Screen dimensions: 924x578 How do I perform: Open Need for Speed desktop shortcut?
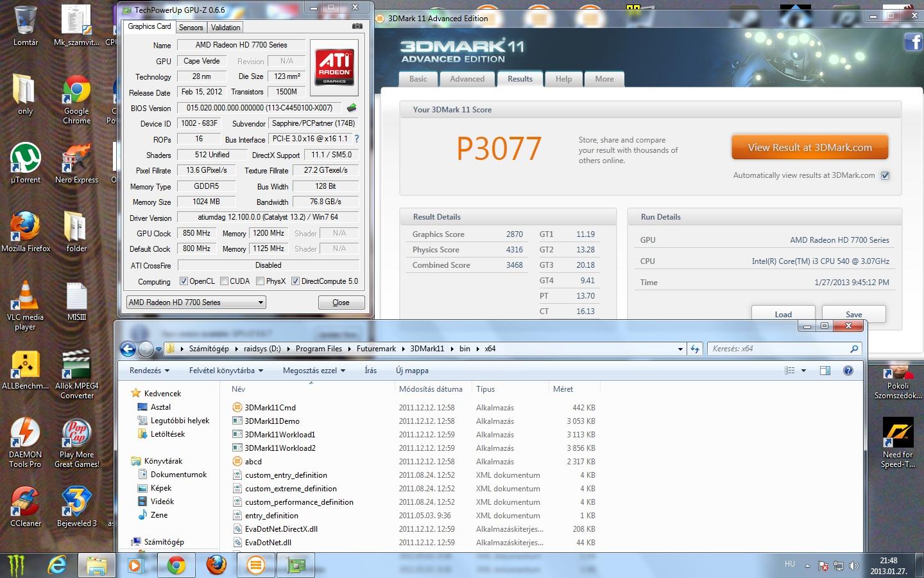pos(898,443)
